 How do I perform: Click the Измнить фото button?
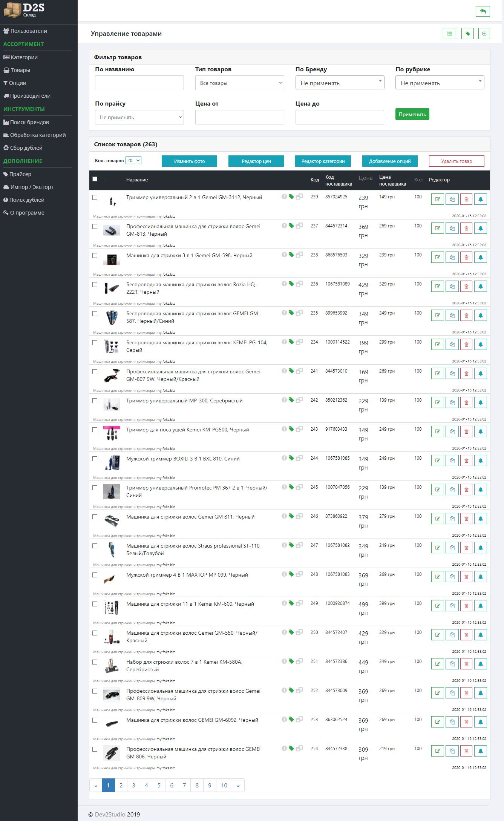click(189, 161)
